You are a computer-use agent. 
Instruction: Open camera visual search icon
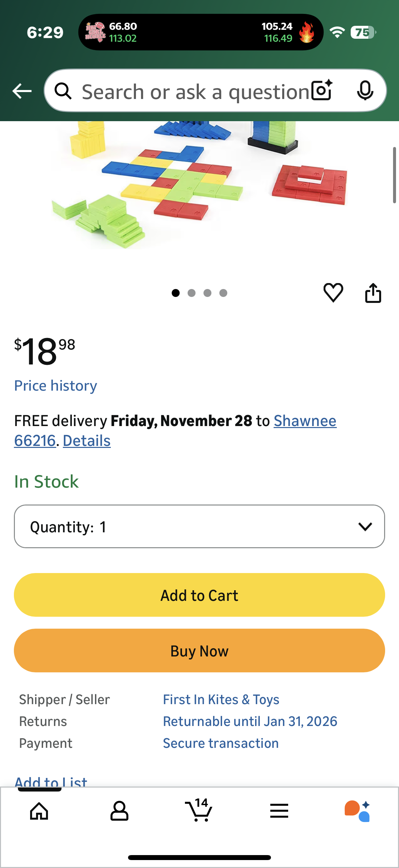click(322, 91)
